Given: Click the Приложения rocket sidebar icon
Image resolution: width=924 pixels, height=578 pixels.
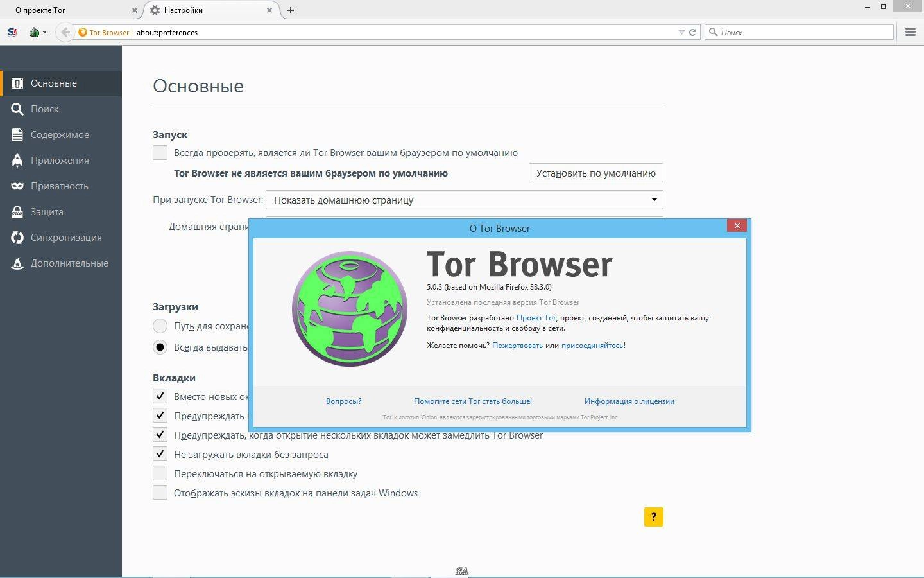Looking at the screenshot, I should coord(17,161).
